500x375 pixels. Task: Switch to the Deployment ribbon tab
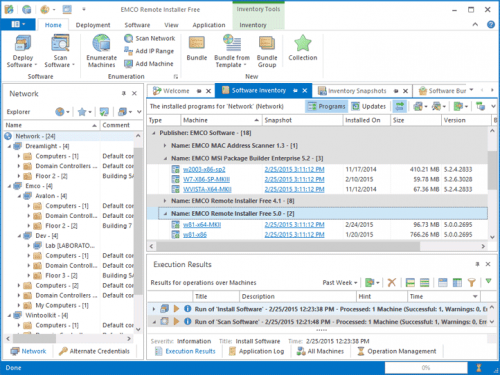click(x=93, y=25)
